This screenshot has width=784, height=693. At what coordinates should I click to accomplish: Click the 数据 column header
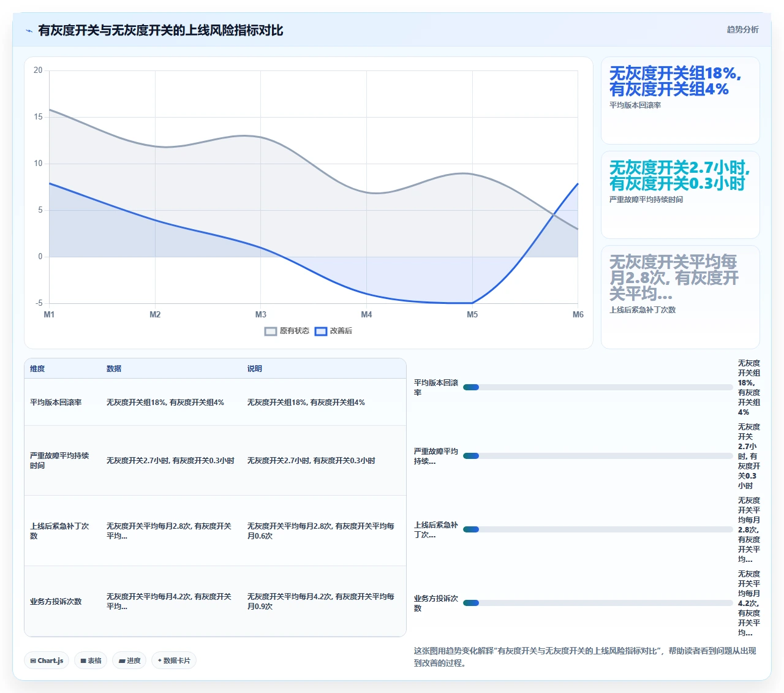[114, 369]
